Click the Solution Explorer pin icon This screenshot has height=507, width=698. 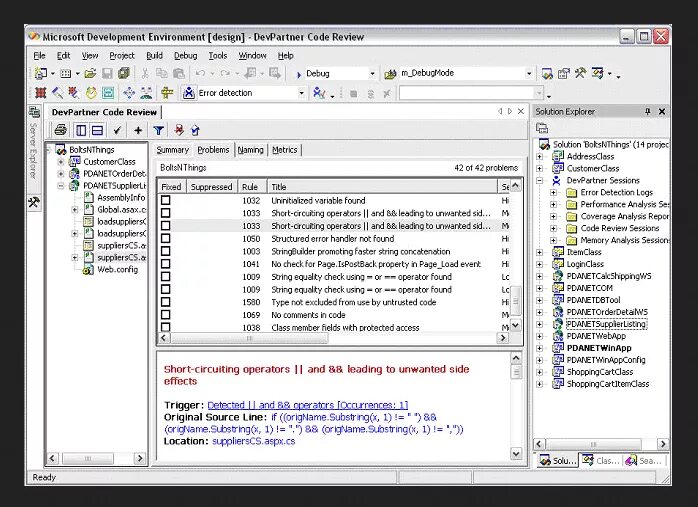click(648, 111)
